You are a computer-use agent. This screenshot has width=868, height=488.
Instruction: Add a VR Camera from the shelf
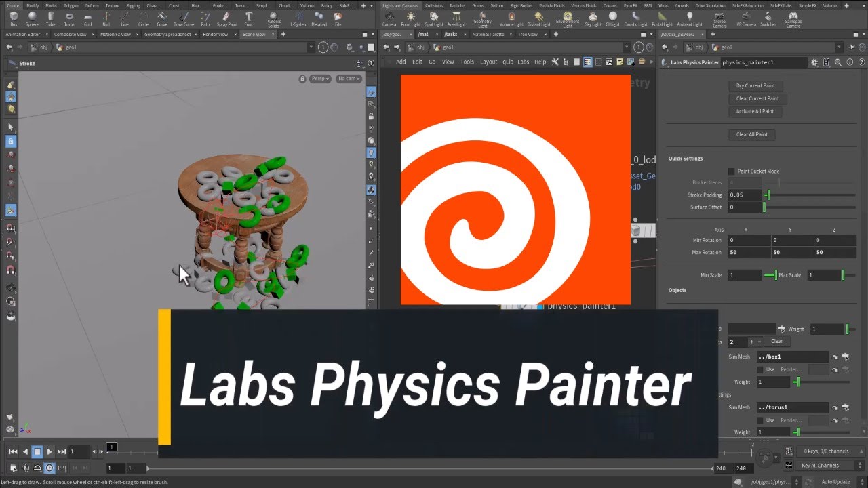[746, 18]
